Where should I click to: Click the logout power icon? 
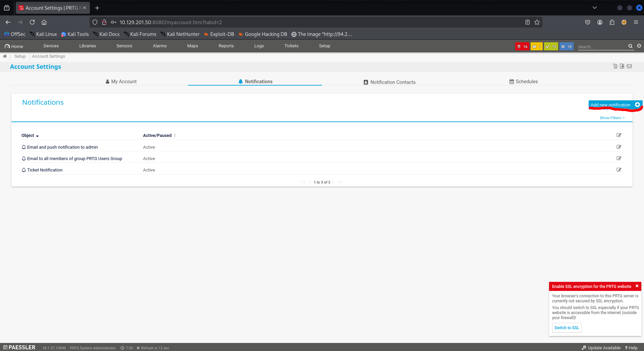click(639, 46)
